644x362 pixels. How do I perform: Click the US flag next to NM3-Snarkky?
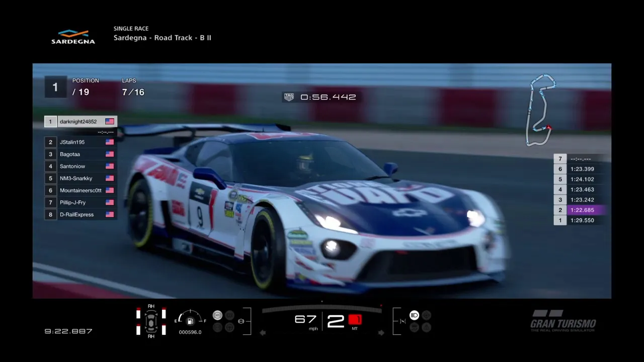[110, 178]
